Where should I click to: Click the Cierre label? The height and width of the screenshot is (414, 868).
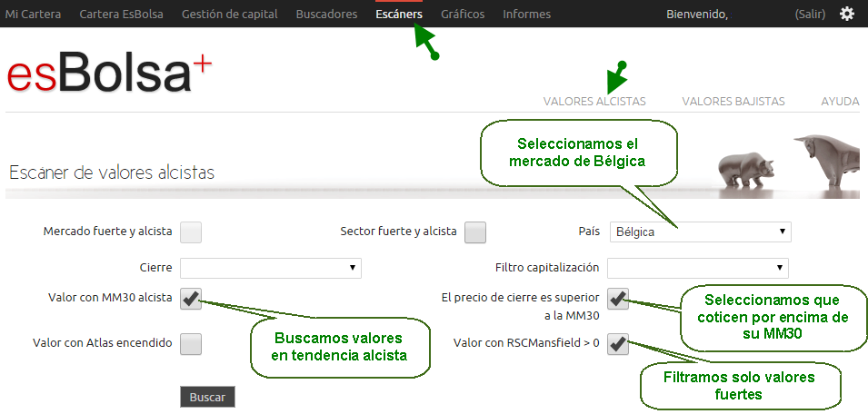156,268
